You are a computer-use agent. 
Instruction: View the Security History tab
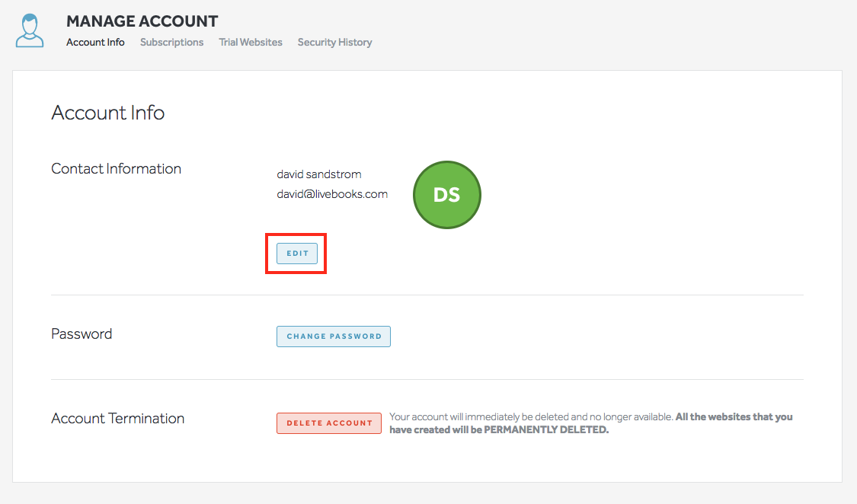click(x=334, y=43)
